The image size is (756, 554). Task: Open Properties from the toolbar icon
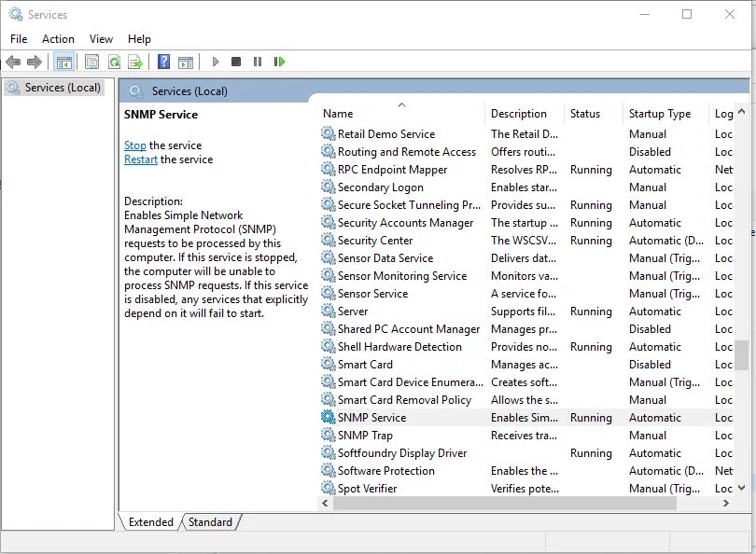point(91,62)
